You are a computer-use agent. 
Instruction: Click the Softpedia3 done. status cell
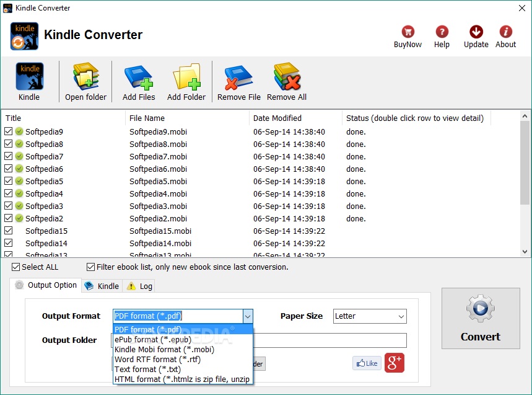[356, 206]
